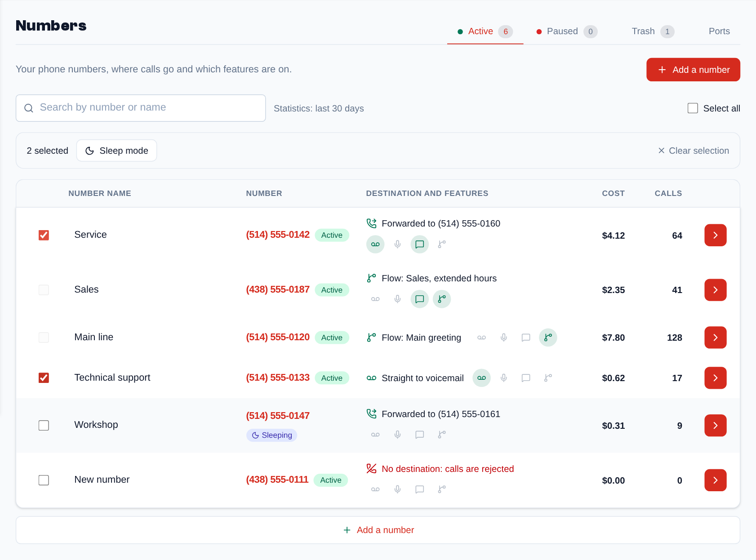Toggle call flow icon in Sales row

pyautogui.click(x=442, y=299)
